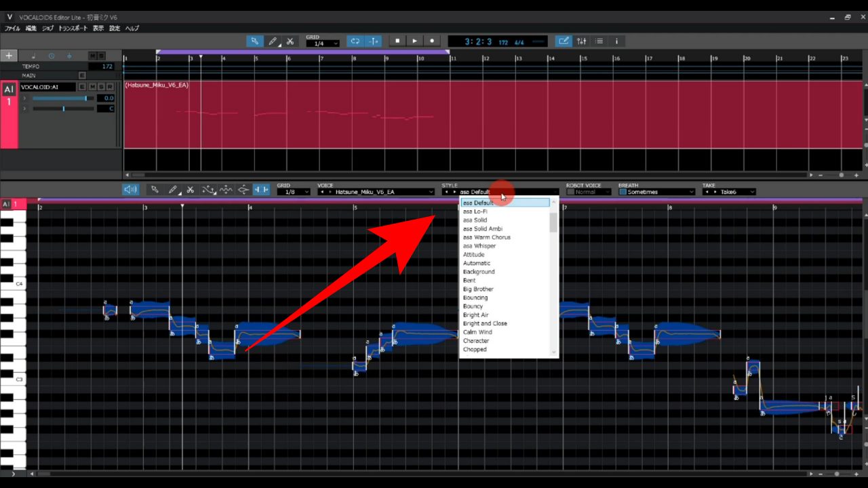The image size is (868, 488).
Task: Open the track list icon
Action: 599,41
